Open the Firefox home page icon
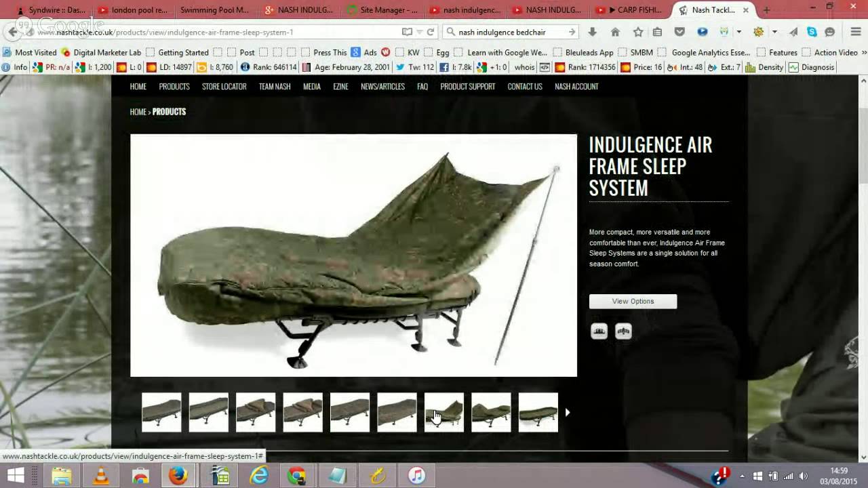The image size is (868, 488). [615, 32]
